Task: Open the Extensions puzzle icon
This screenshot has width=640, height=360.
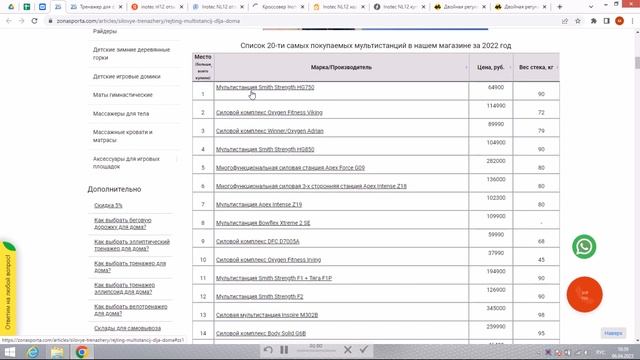Action: point(593,21)
